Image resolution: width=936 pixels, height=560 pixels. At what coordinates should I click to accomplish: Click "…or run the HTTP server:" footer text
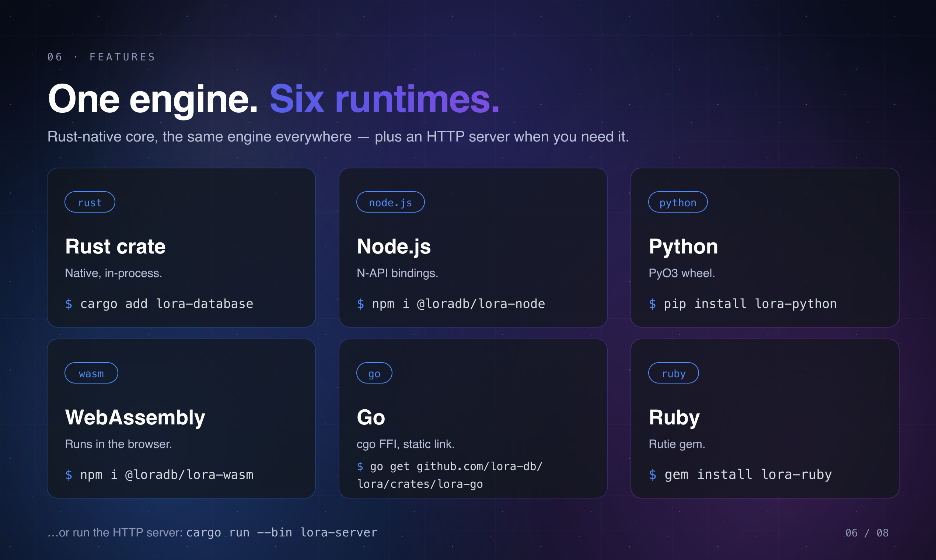click(115, 532)
